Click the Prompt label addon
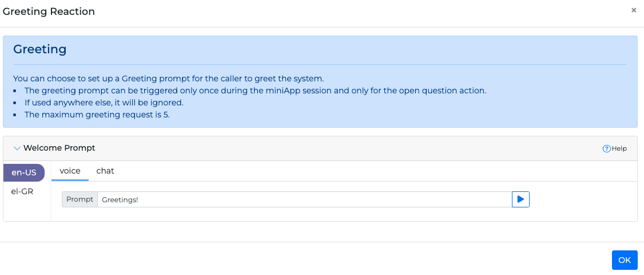 (79, 199)
